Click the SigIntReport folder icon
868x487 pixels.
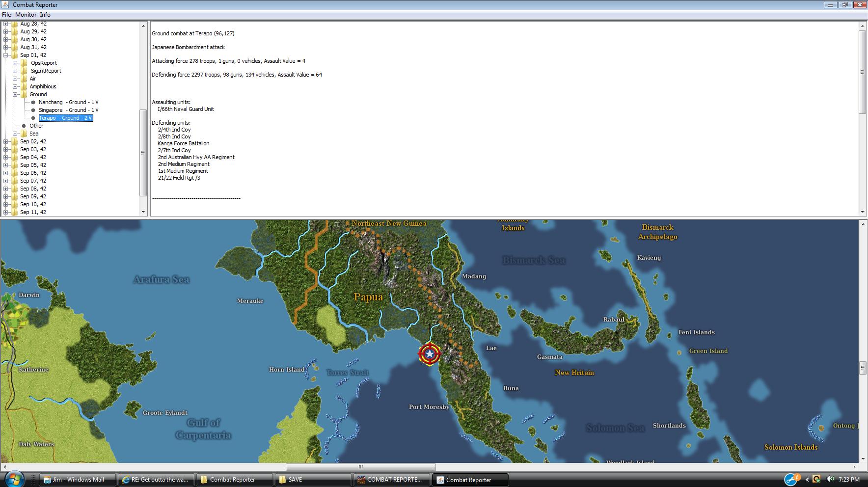(24, 71)
